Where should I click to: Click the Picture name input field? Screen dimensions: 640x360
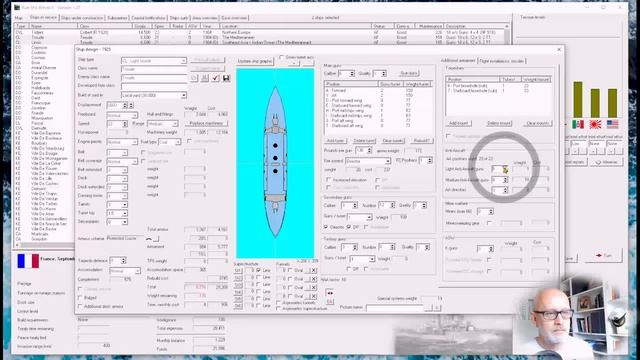[x=395, y=308]
